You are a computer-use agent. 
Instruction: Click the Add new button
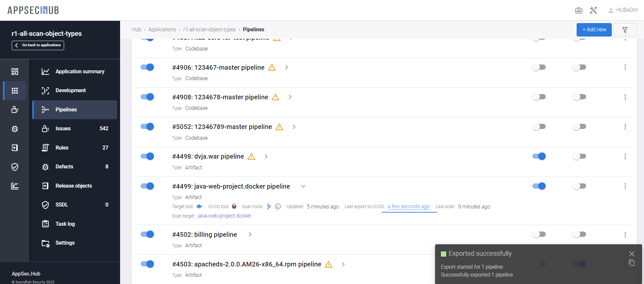(594, 30)
